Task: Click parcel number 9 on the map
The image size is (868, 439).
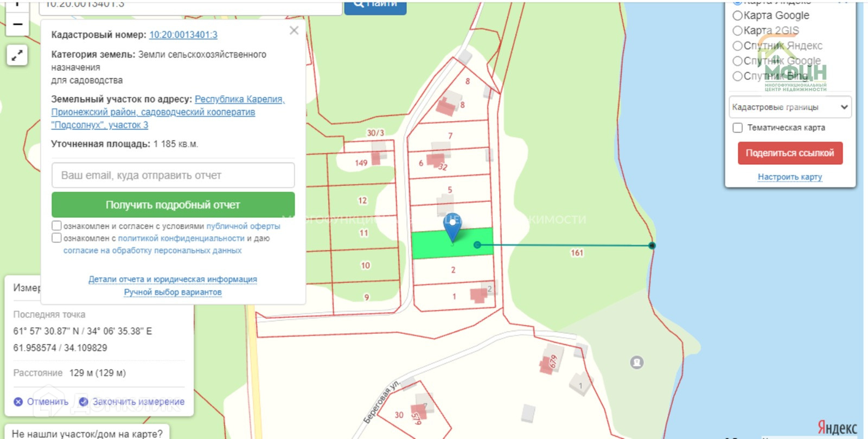Action: pyautogui.click(x=367, y=297)
